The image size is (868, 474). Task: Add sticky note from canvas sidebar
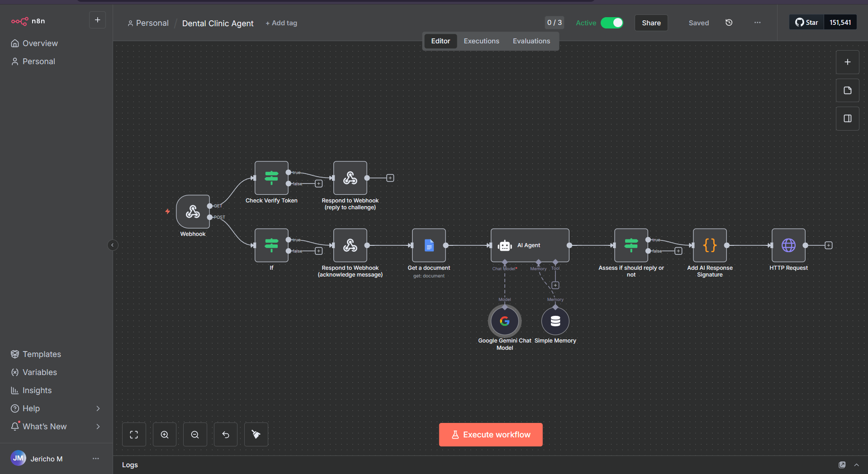[x=847, y=90]
